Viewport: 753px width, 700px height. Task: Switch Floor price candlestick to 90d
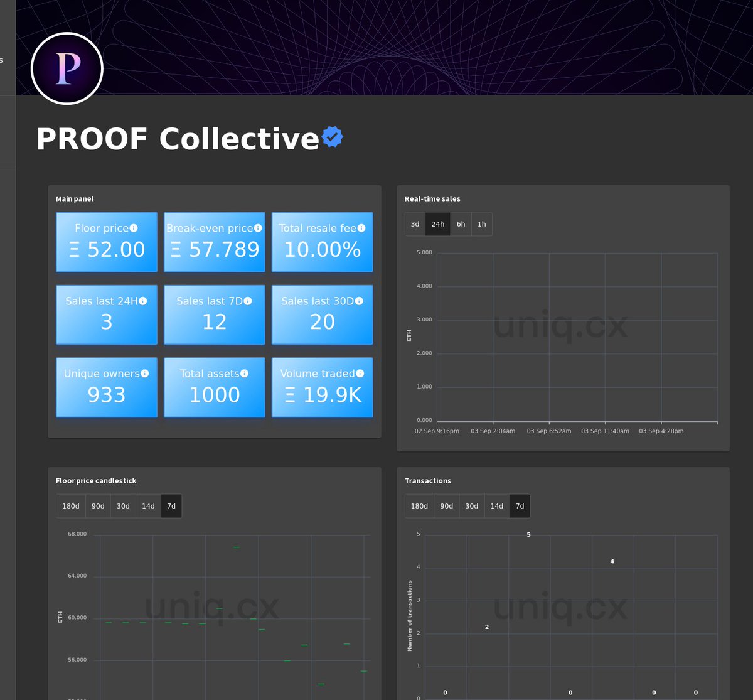99,506
